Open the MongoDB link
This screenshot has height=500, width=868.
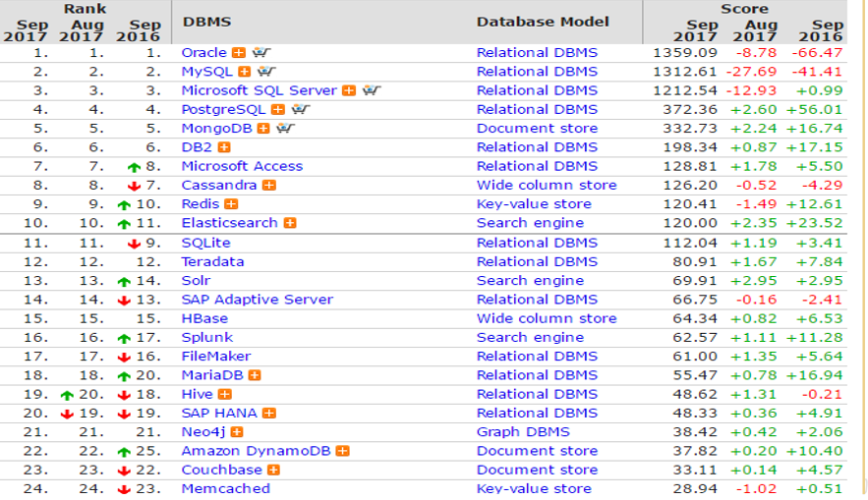pyautogui.click(x=217, y=129)
